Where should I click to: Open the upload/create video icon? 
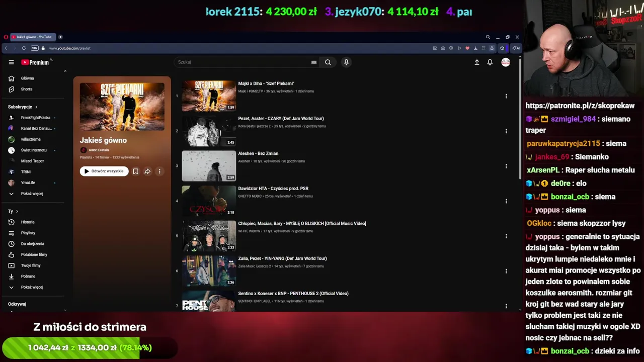click(x=477, y=62)
